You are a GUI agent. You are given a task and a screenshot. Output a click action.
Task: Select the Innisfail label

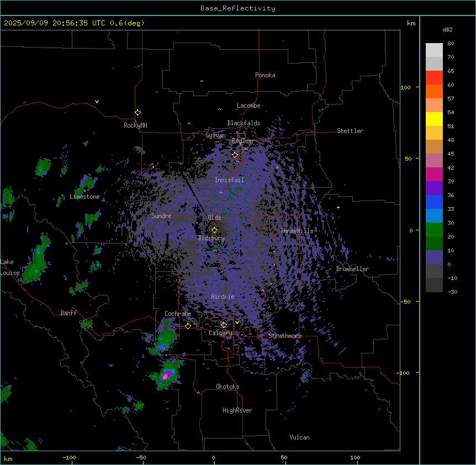(229, 180)
